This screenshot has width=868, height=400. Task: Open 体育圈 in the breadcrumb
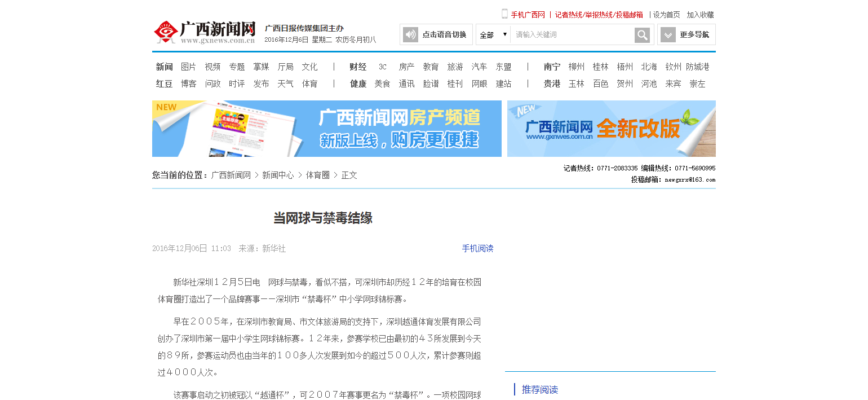[x=318, y=175]
